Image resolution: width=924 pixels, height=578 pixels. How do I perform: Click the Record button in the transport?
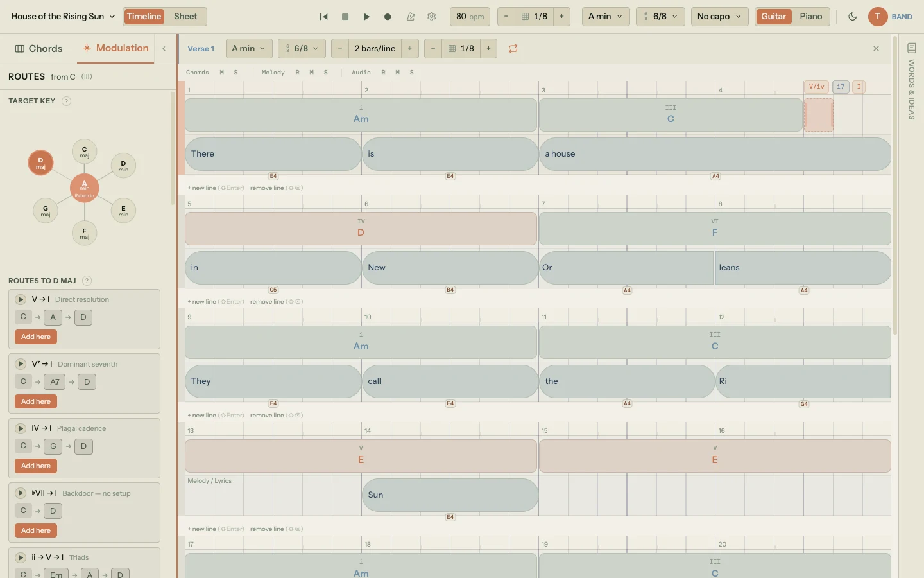click(388, 17)
